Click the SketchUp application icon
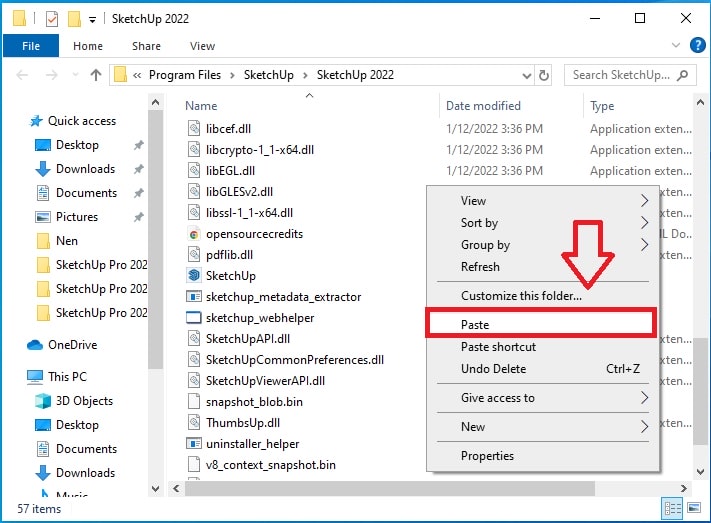711x523 pixels. [194, 275]
